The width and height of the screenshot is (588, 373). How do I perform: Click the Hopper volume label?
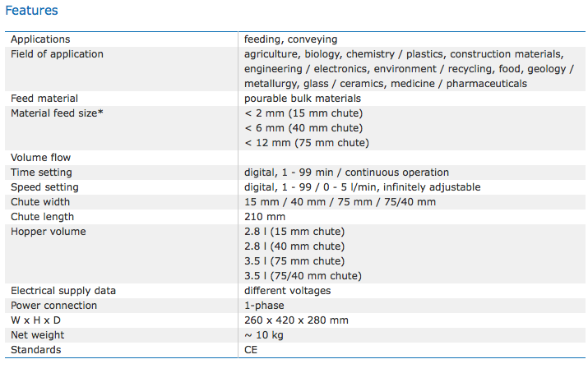48,232
